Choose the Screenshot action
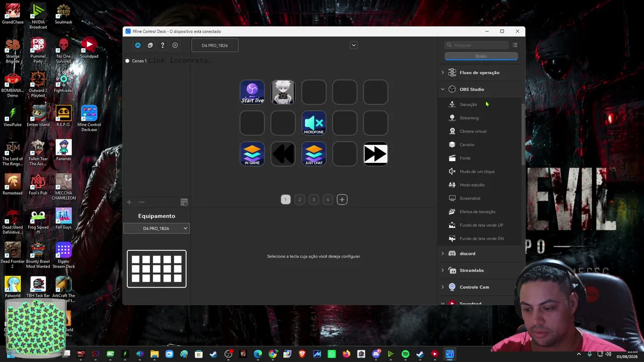 (x=470, y=198)
